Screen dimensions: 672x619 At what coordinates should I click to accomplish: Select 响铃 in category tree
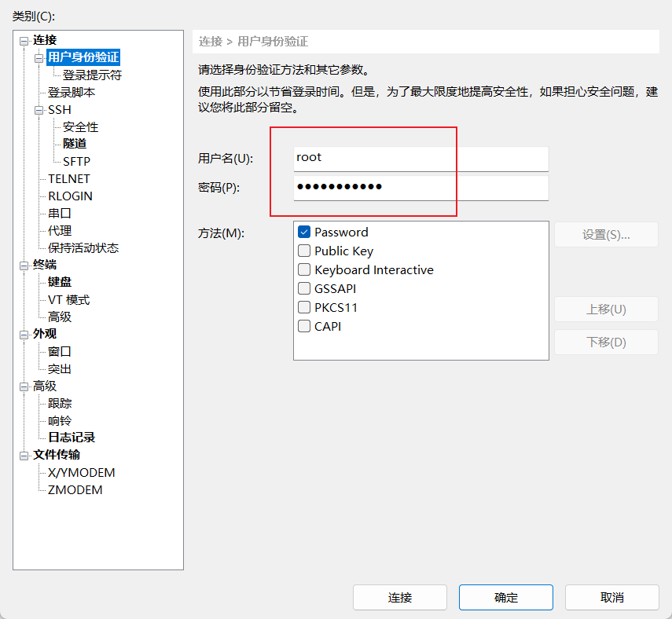[x=60, y=421]
